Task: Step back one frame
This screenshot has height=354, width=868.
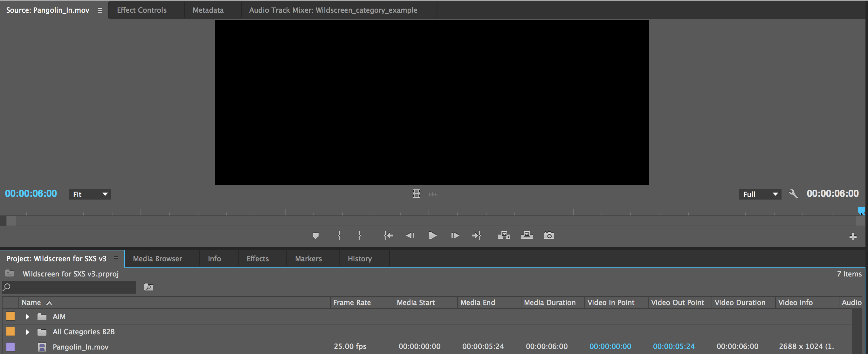Action: point(410,235)
